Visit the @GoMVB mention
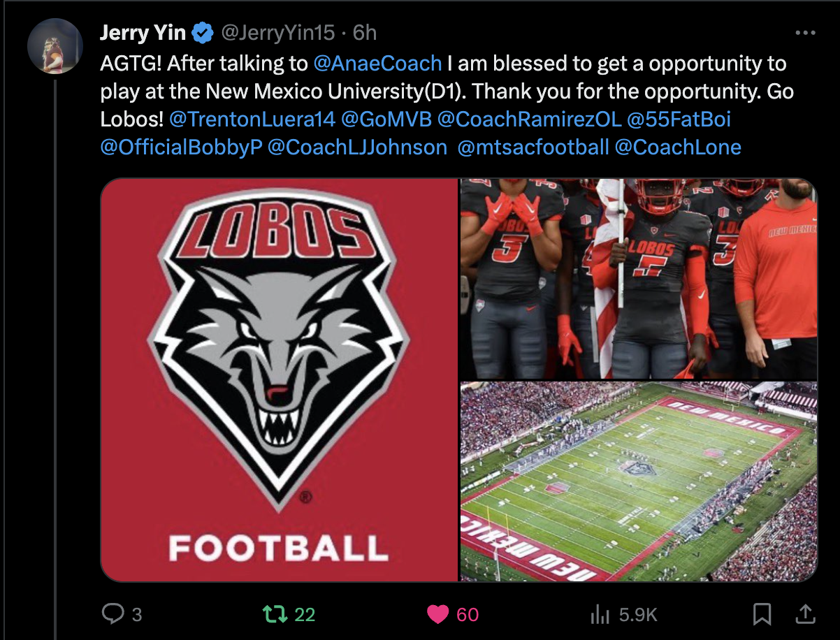The width and height of the screenshot is (840, 640). point(386,119)
